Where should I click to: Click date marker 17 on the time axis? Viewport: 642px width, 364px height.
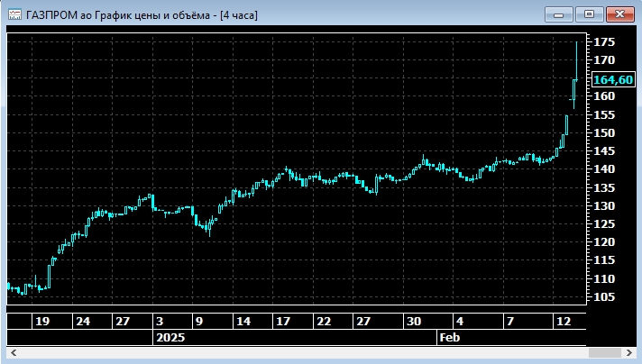(283, 321)
